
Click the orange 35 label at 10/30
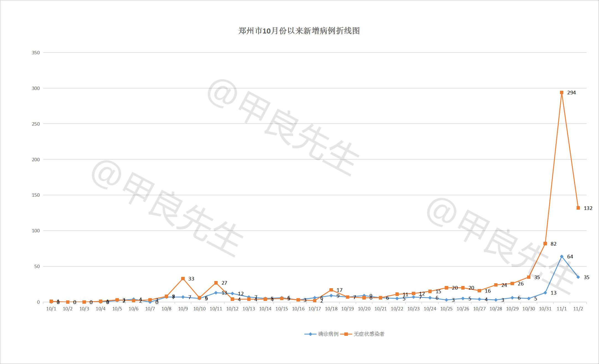(537, 277)
